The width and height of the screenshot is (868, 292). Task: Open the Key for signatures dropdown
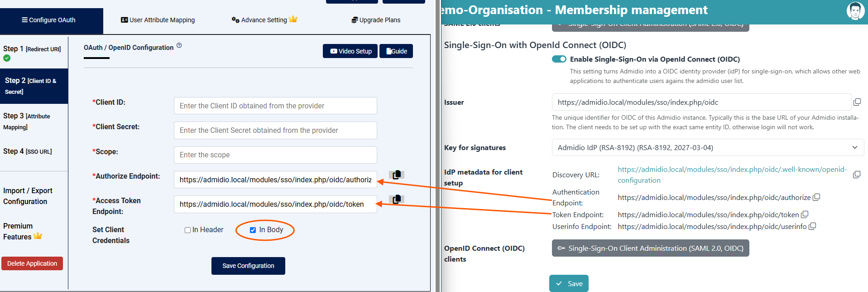tap(707, 148)
